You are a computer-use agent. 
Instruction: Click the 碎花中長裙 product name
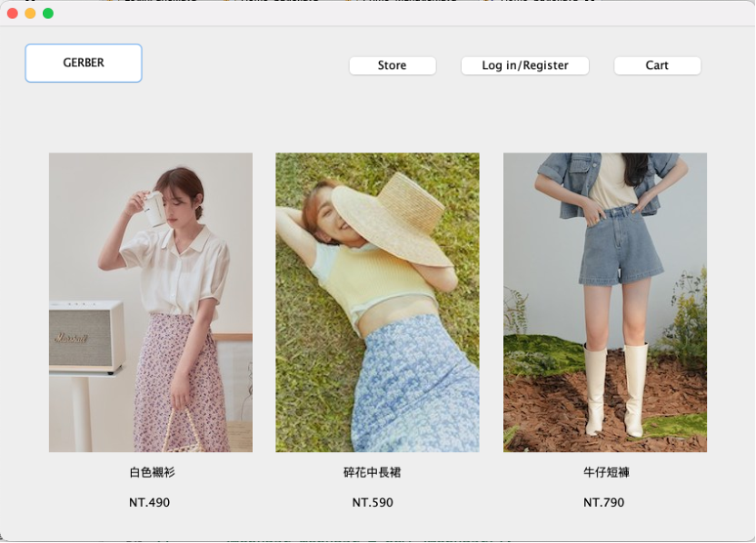click(x=373, y=472)
